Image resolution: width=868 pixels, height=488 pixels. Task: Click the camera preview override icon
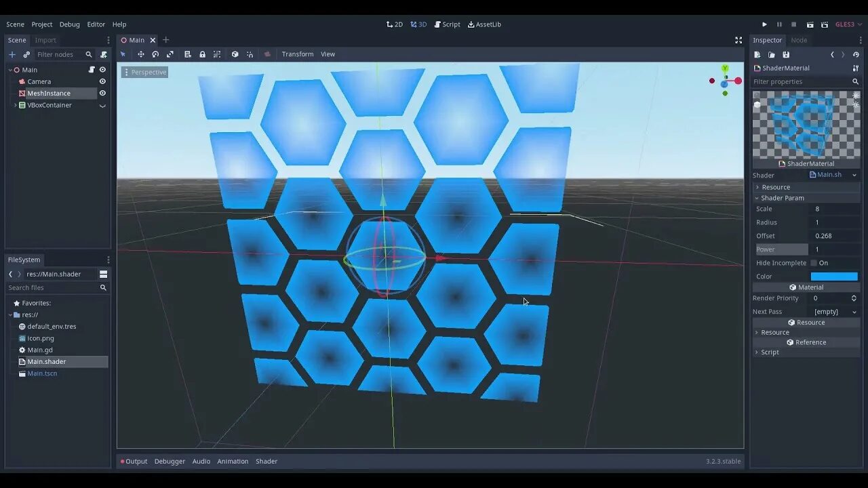click(x=267, y=54)
